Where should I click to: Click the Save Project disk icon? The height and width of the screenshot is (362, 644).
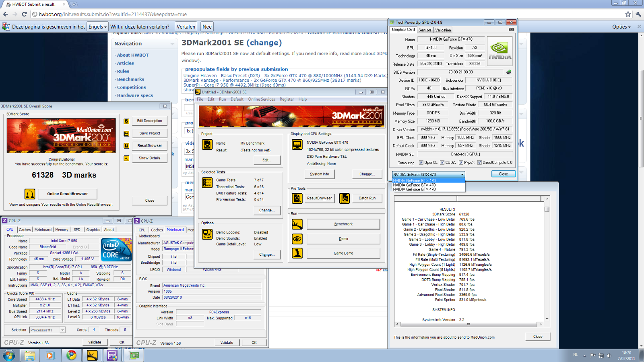tap(126, 133)
